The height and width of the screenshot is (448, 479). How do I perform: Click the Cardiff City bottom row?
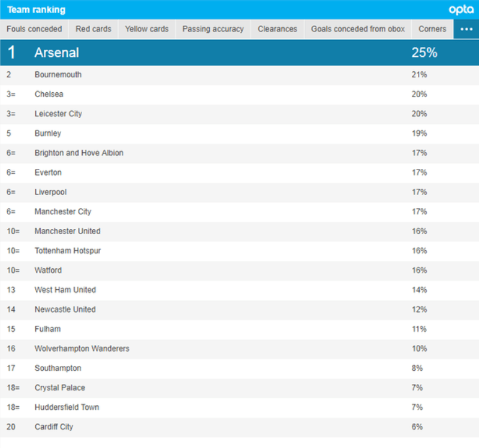(240, 426)
